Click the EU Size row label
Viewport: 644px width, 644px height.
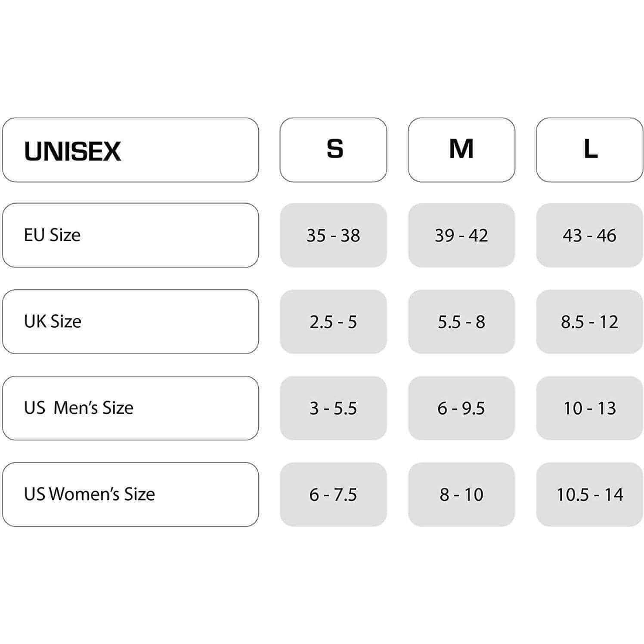130,235
